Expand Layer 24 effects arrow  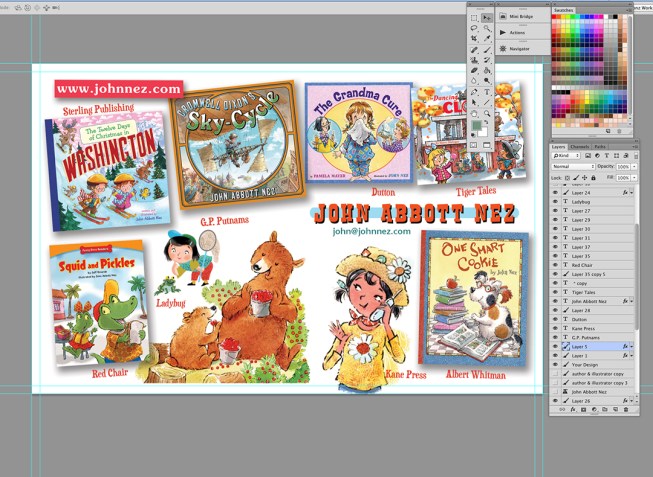632,193
